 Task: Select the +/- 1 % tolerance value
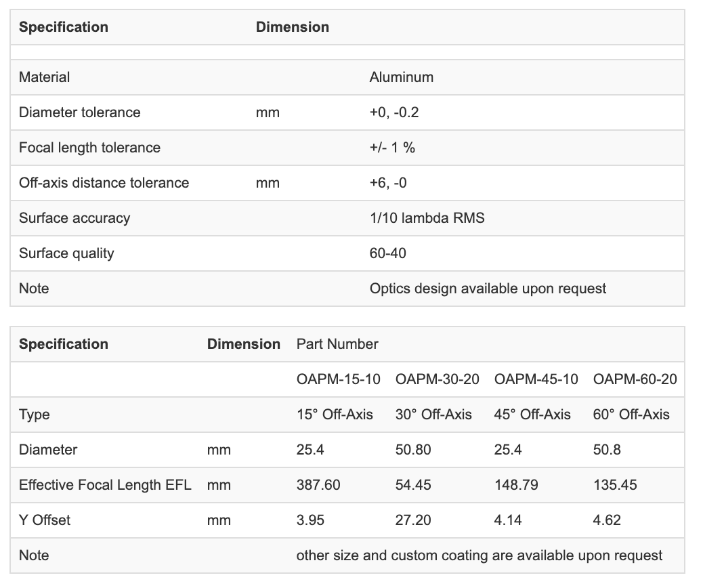[x=392, y=148]
